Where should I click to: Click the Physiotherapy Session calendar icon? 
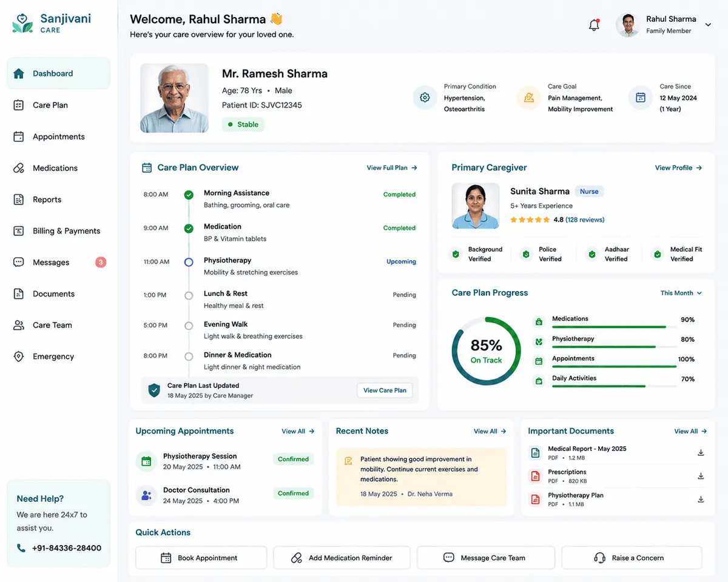tap(146, 461)
